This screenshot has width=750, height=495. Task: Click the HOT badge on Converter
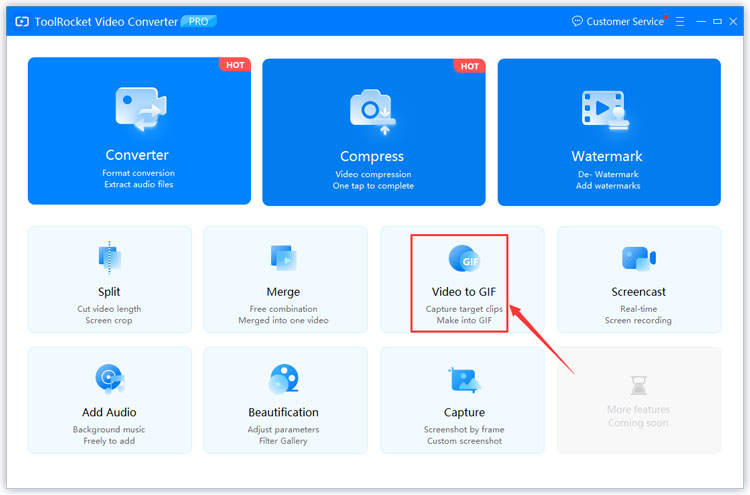coord(235,65)
